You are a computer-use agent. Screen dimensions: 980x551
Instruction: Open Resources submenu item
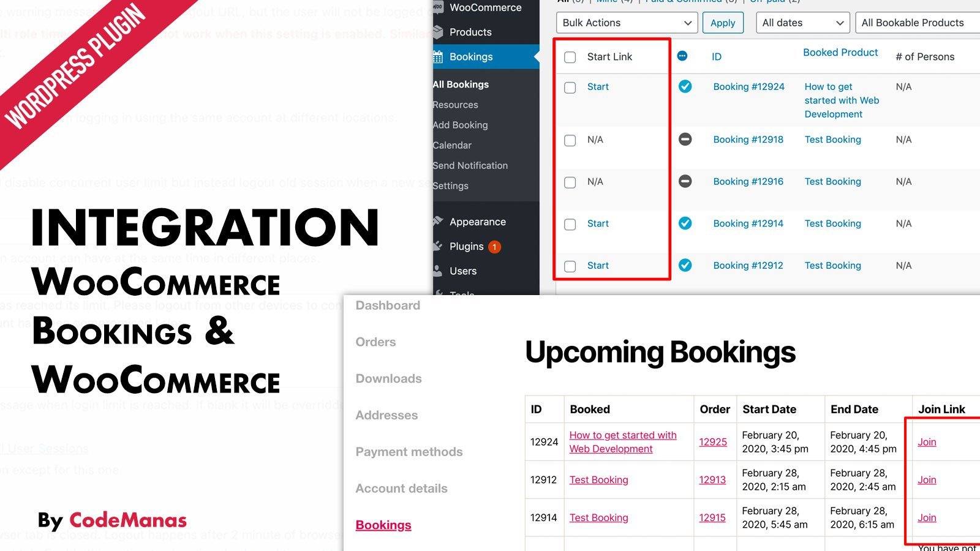(455, 105)
